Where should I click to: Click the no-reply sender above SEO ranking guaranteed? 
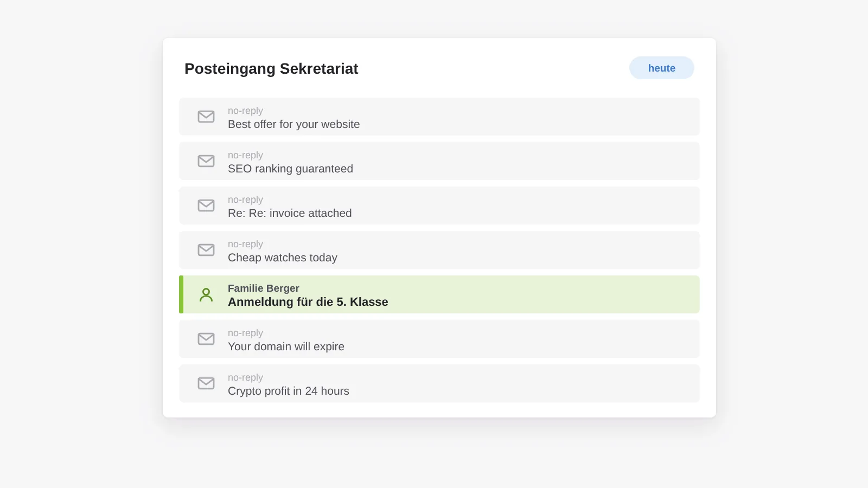click(x=245, y=155)
